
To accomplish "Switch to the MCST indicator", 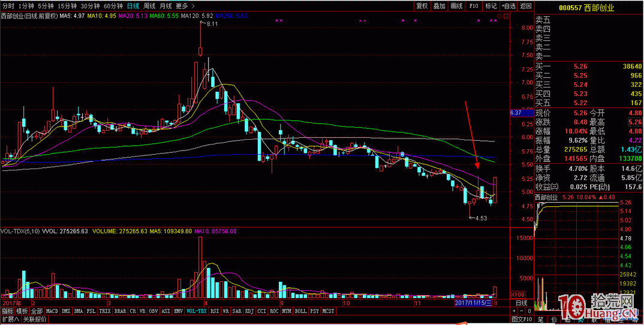I will (x=328, y=311).
